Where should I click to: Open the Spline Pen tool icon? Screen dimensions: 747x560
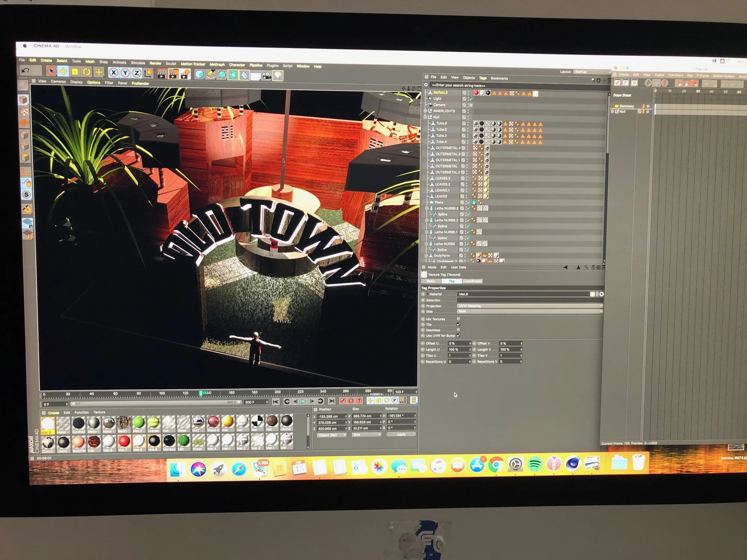pos(211,75)
